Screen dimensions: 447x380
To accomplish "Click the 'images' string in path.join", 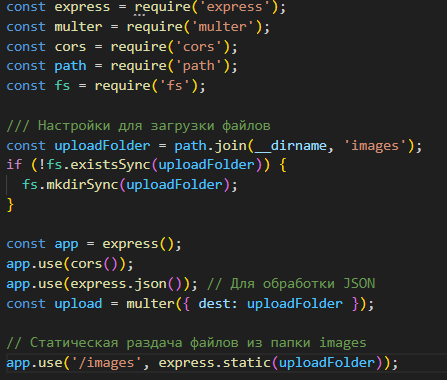I will [375, 146].
